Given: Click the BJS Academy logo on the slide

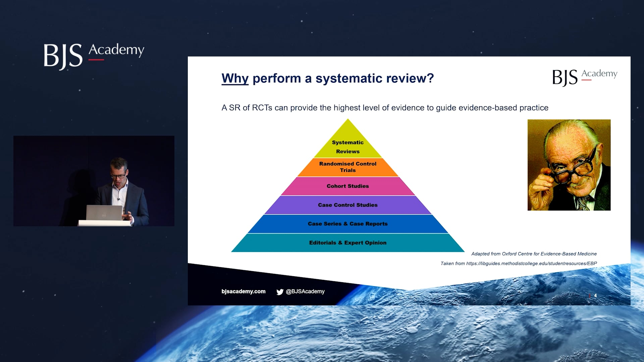Looking at the screenshot, I should pos(585,77).
